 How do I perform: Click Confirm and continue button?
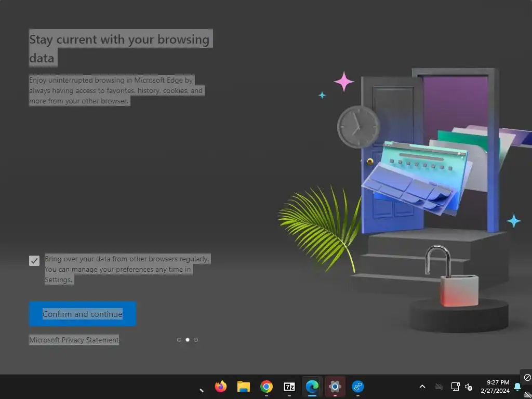pos(83,314)
